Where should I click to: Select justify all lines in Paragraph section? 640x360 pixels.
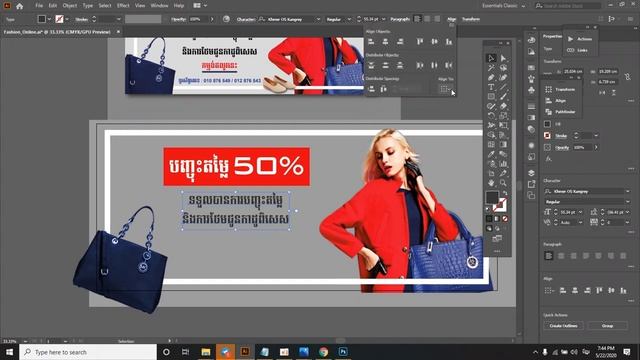[x=623, y=256]
